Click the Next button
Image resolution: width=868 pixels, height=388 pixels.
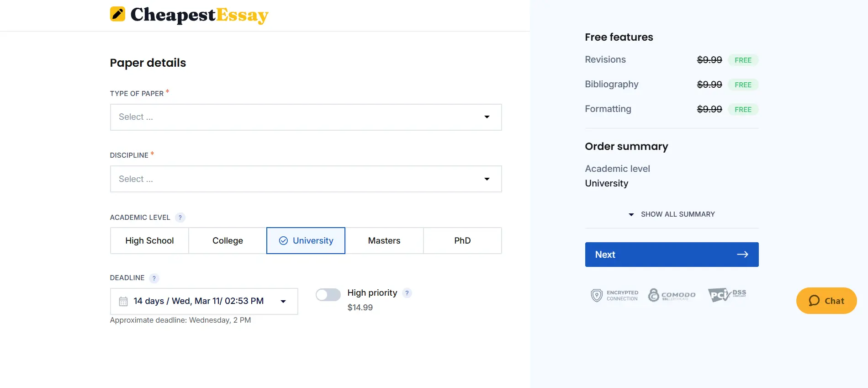pos(672,255)
